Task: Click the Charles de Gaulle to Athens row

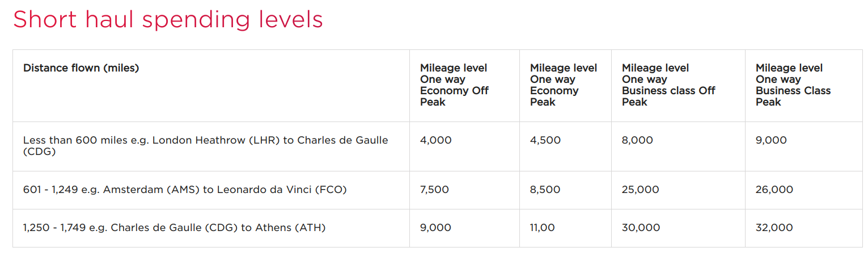Action: point(174,228)
